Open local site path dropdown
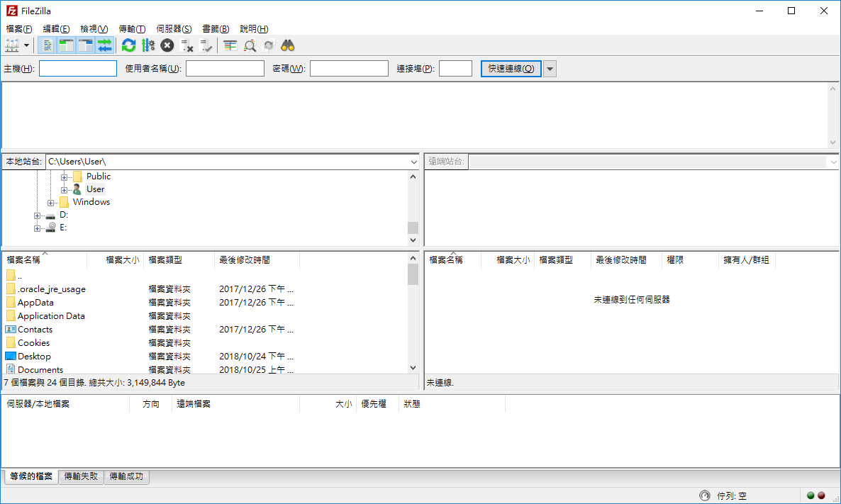 tap(413, 162)
